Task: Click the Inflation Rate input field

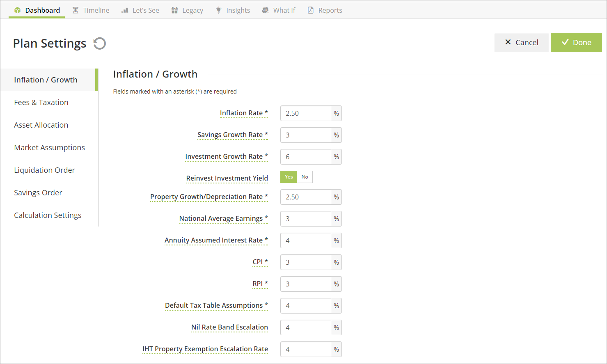Action: 306,113
